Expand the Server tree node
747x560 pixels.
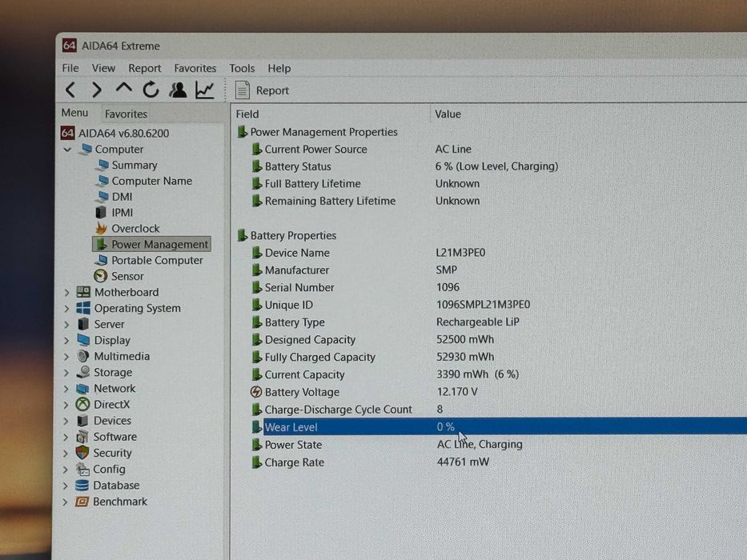click(x=67, y=324)
